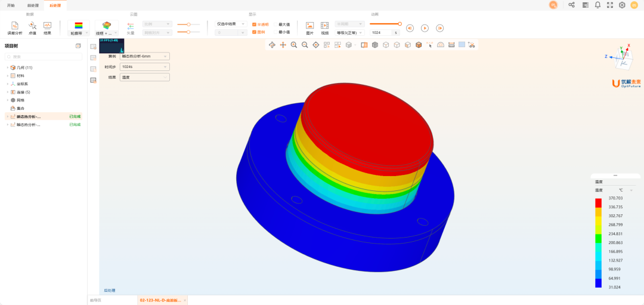Image resolution: width=644 pixels, height=305 pixels.
Task: Open the notifications bell
Action: point(597,5)
